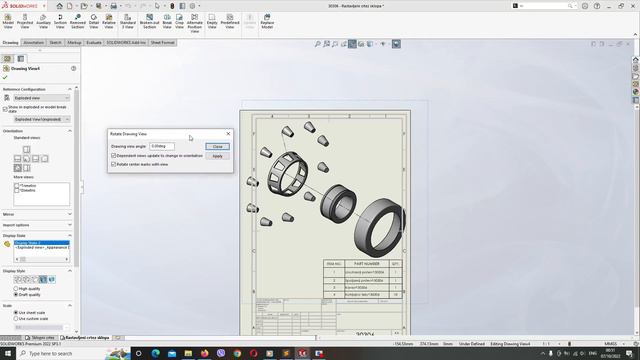Click Display State list horizontal scrollbar
This screenshot has width=640, height=360.
(42, 259)
